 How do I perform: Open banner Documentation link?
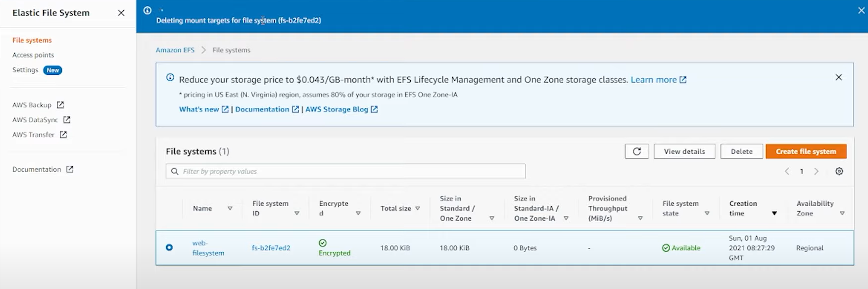tap(267, 109)
